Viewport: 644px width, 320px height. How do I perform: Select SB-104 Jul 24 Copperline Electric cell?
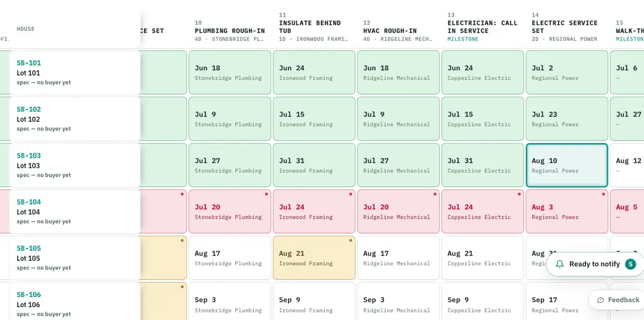[x=482, y=212]
